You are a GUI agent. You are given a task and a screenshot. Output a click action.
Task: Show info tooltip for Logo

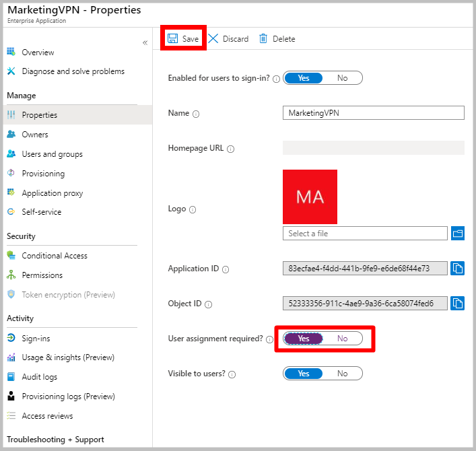pos(193,210)
